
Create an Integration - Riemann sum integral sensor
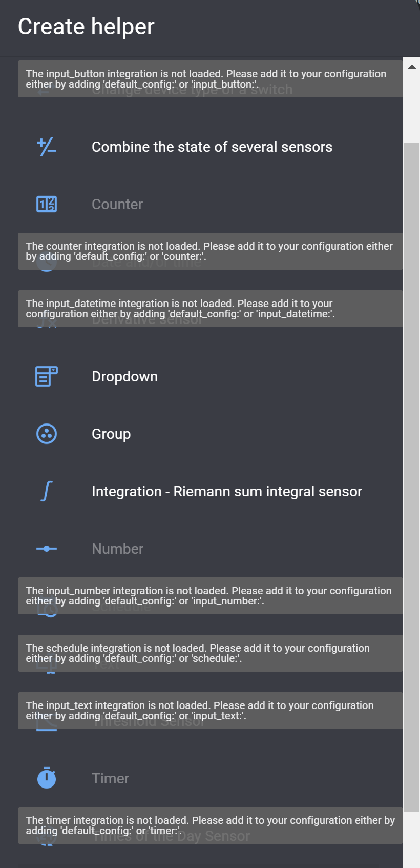(x=227, y=491)
